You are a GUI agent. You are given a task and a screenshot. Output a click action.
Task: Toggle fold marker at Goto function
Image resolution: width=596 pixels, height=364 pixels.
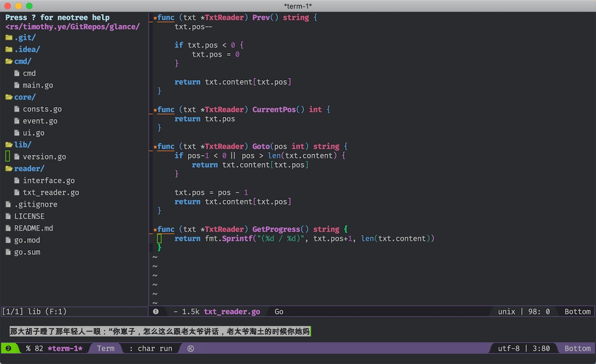coord(155,147)
